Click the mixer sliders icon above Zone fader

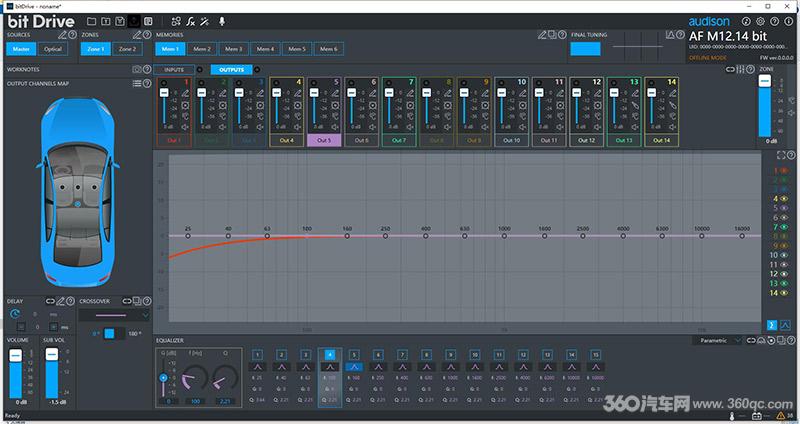coord(740,69)
